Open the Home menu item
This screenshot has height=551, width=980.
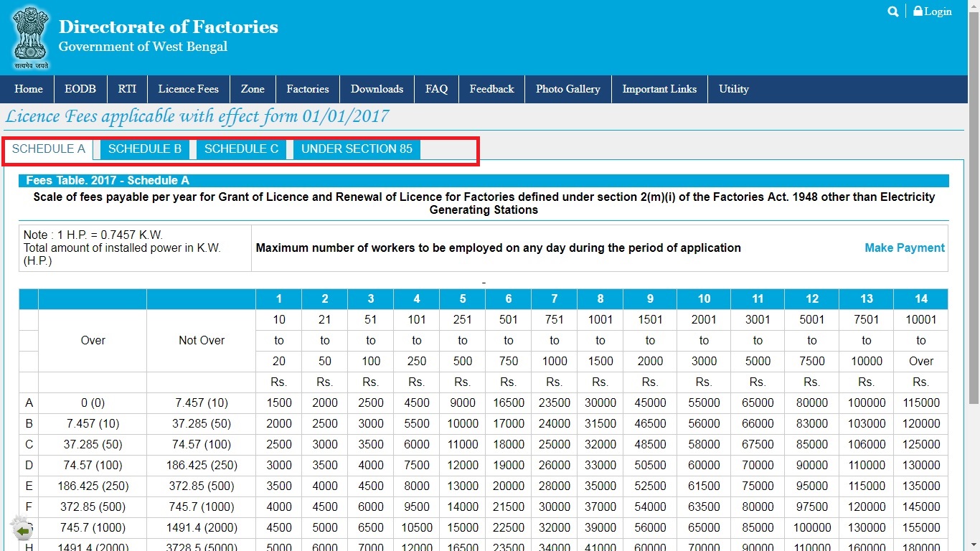coord(28,89)
